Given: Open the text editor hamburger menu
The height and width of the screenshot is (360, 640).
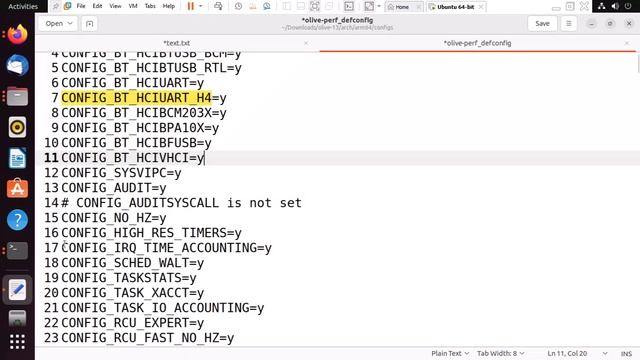Looking at the screenshot, I should tap(569, 24).
